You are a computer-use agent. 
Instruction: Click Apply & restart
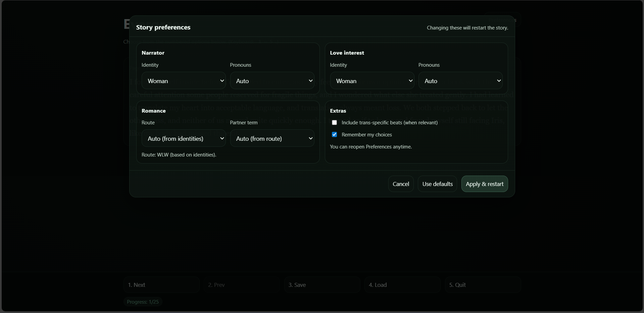[485, 184]
